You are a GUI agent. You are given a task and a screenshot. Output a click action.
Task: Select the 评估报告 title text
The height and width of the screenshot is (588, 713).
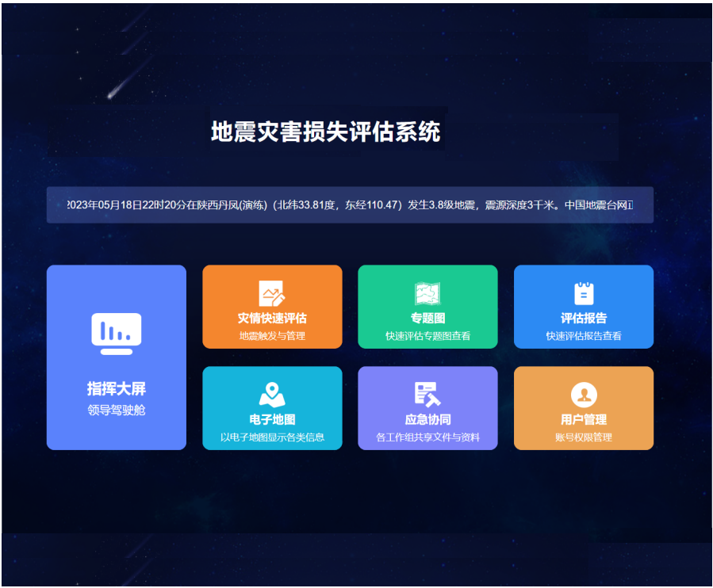point(584,318)
